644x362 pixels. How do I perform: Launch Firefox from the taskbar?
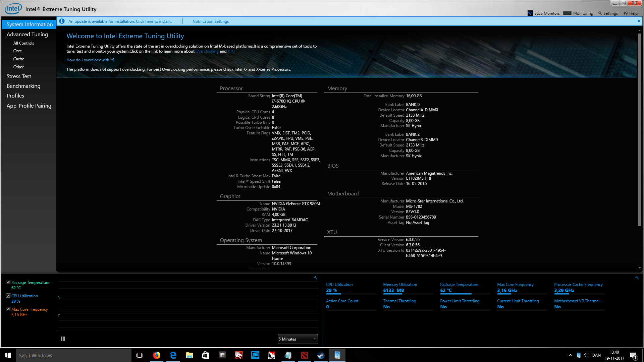coord(157,355)
